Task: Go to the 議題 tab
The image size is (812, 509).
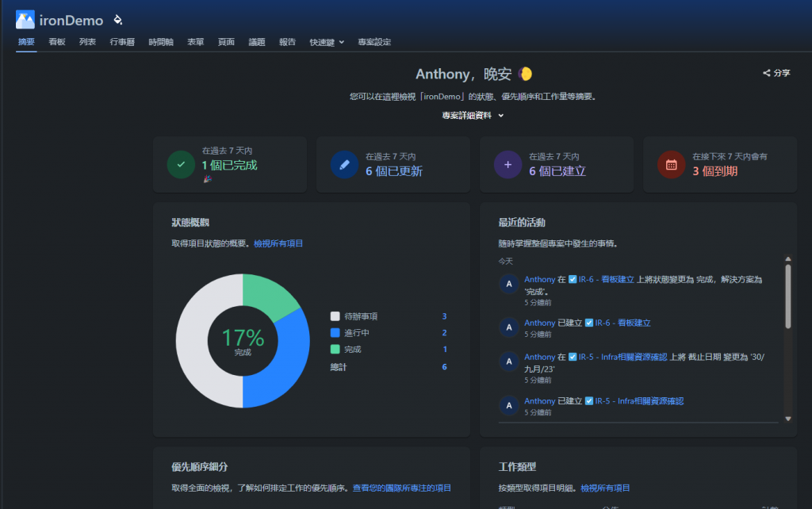Action: pos(257,41)
